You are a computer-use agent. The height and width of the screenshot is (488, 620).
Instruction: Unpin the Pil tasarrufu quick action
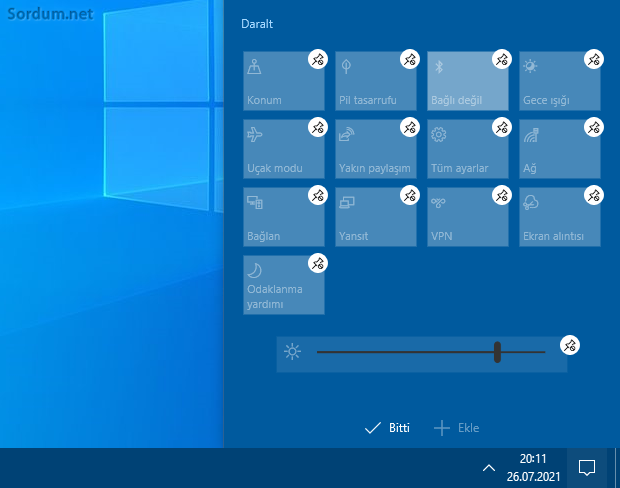coord(410,59)
